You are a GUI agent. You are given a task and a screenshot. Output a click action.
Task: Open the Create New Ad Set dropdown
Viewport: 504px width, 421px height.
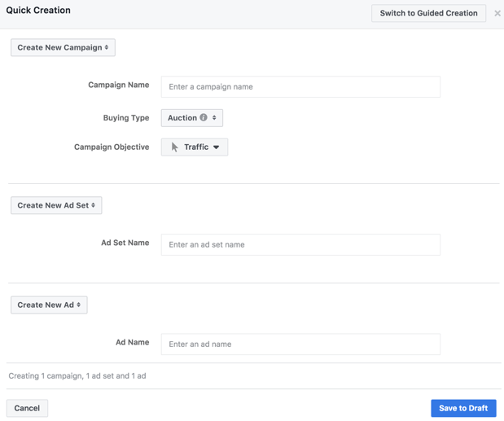pyautogui.click(x=56, y=205)
